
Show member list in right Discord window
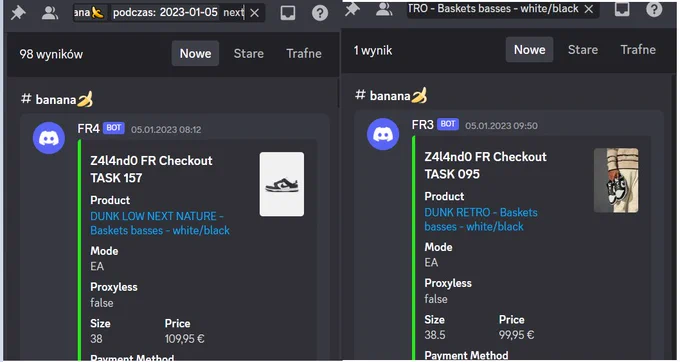tap(384, 9)
